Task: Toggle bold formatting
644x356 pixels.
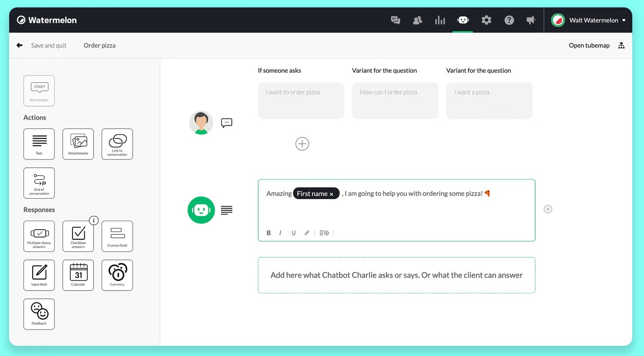Action: 269,233
